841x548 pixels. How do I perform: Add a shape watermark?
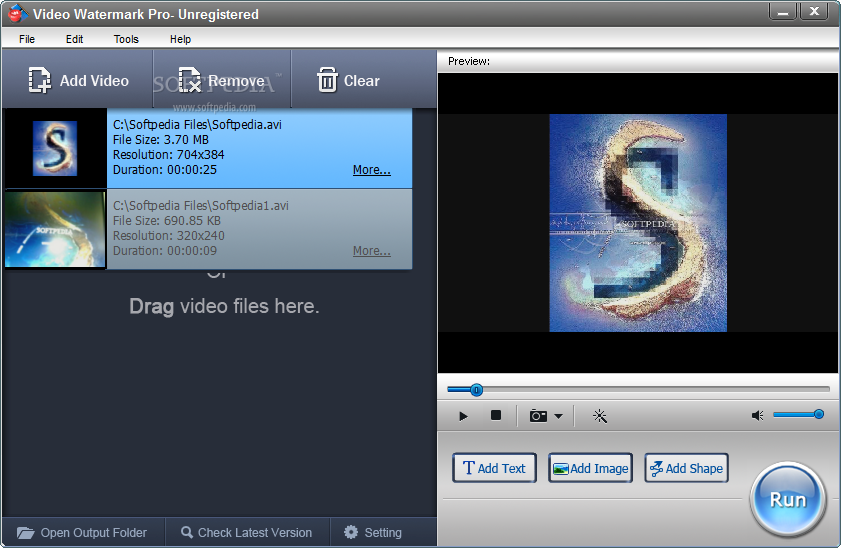point(686,468)
